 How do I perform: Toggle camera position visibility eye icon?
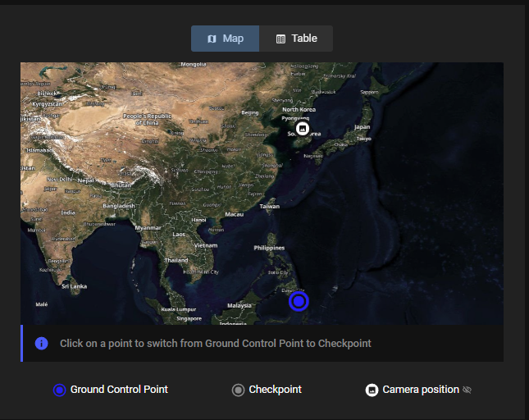pyautogui.click(x=467, y=390)
